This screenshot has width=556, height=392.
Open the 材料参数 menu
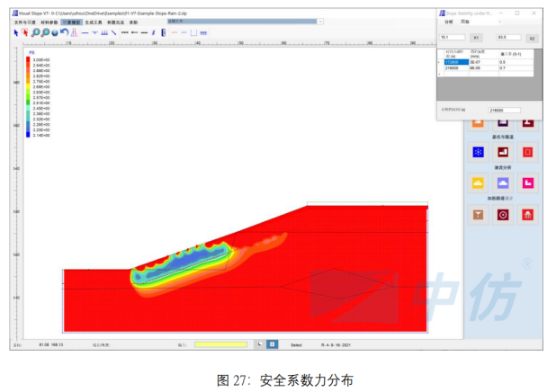(51, 21)
